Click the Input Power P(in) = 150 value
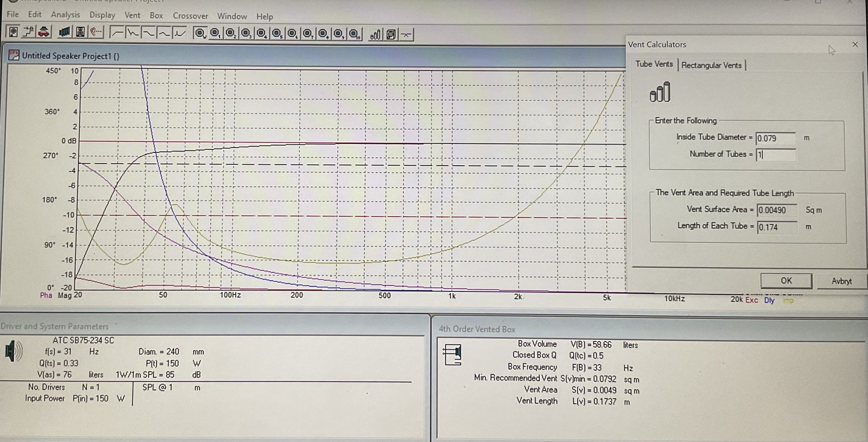The height and width of the screenshot is (442, 868). click(90, 398)
